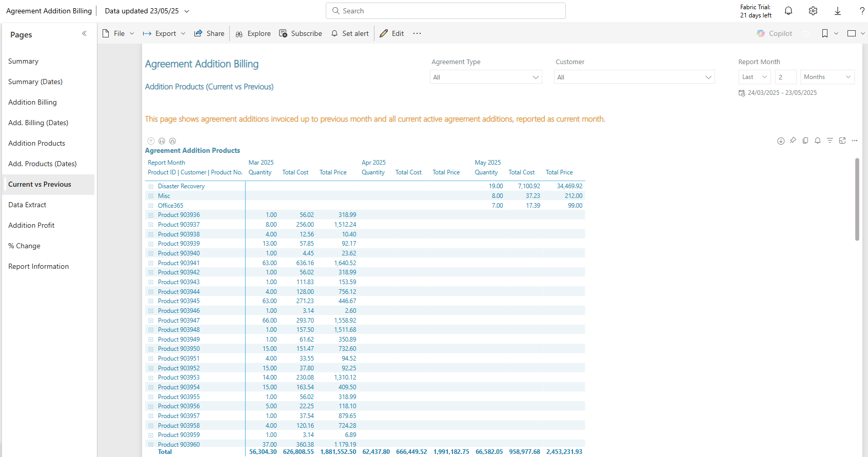Screen dimensions: 868x457
Task: Expand Disaster Recovery row
Action: [x=151, y=187]
